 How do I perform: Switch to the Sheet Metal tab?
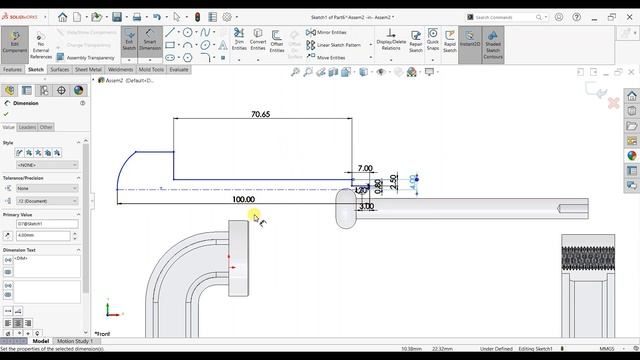point(88,69)
